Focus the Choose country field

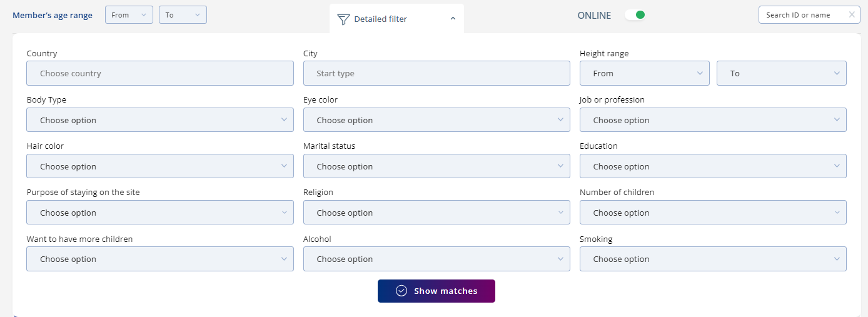pos(160,73)
